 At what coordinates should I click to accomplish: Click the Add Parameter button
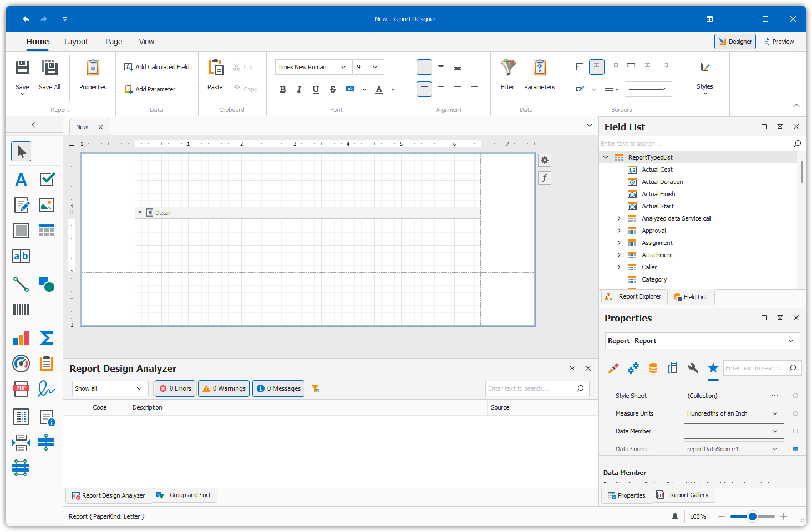150,89
